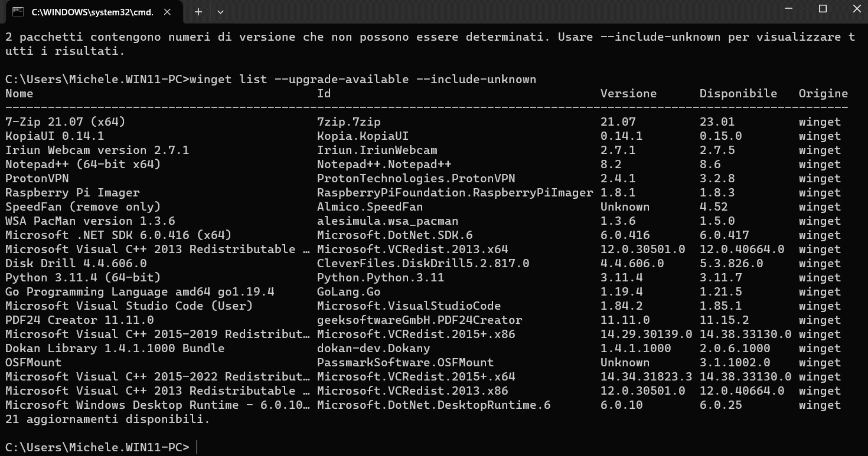Click the "Python.Python.3.11" Id entry
Image resolution: width=868 pixels, height=456 pixels.
pyautogui.click(x=380, y=278)
